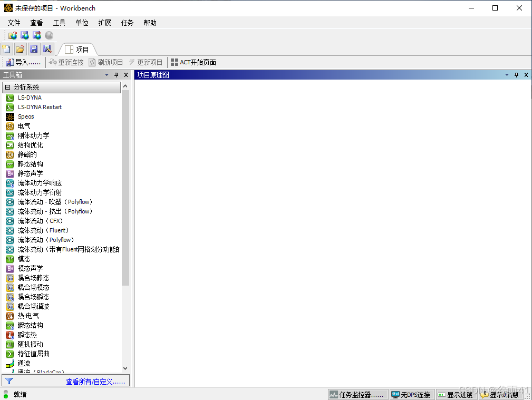Open the 项目原理图 panel dropdown arrow
Image resolution: width=532 pixels, height=400 pixels.
pos(507,75)
